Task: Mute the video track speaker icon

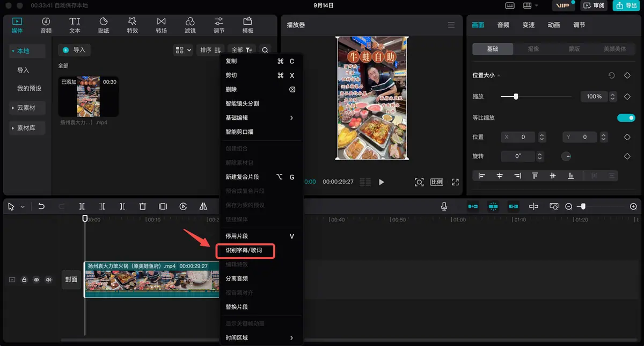Action: click(48, 280)
